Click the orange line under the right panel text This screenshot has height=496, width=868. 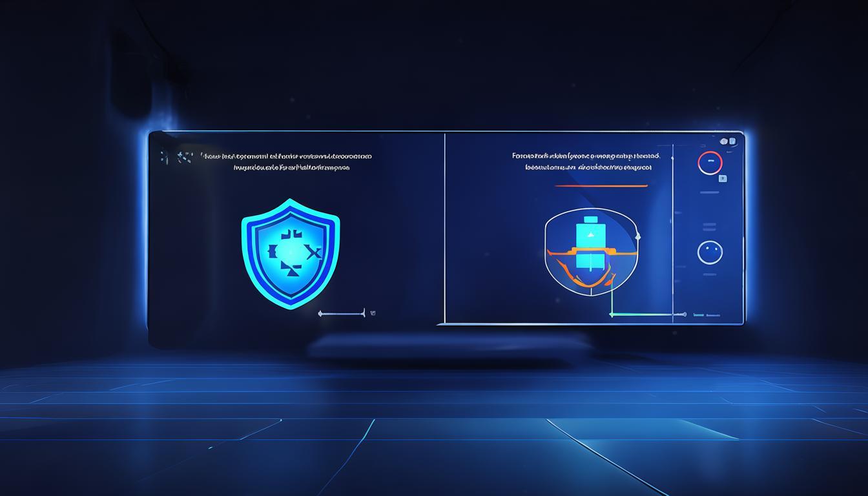tap(601, 185)
